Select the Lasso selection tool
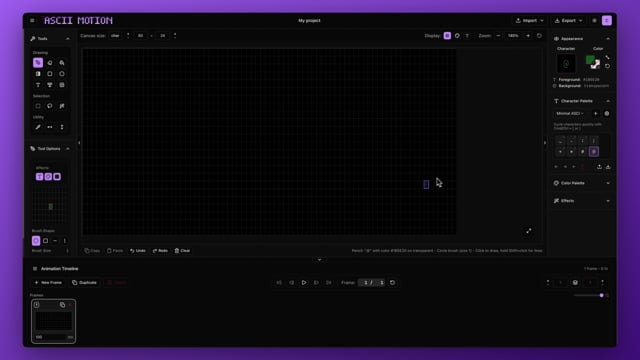The width and height of the screenshot is (640, 360). (50, 106)
